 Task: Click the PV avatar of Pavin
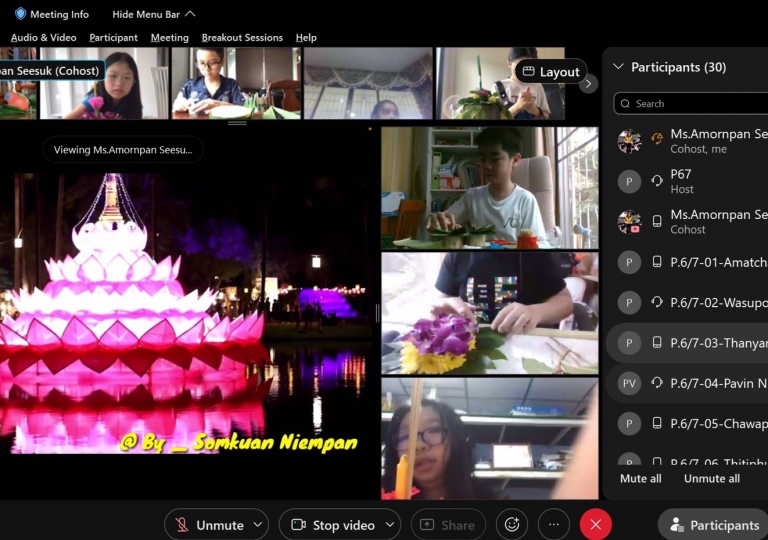[629, 383]
